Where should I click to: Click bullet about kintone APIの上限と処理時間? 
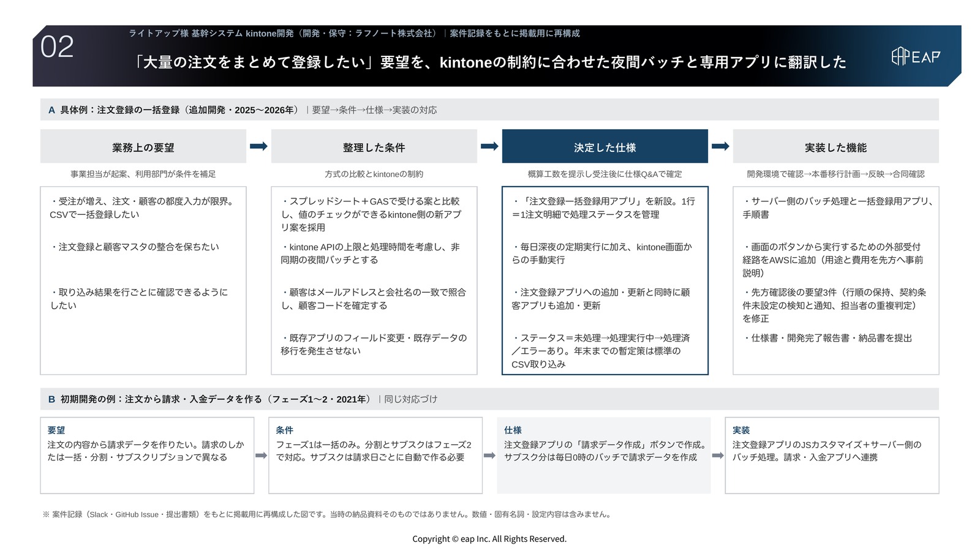pyautogui.click(x=371, y=253)
